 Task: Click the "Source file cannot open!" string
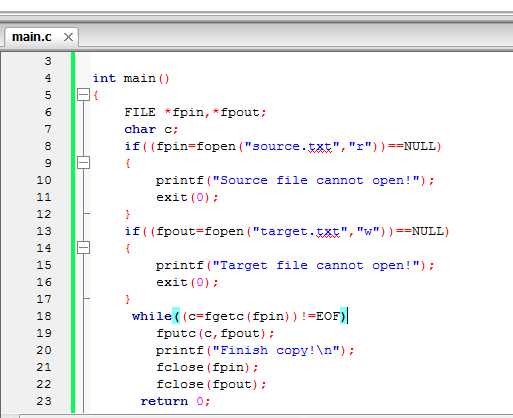tap(316, 181)
